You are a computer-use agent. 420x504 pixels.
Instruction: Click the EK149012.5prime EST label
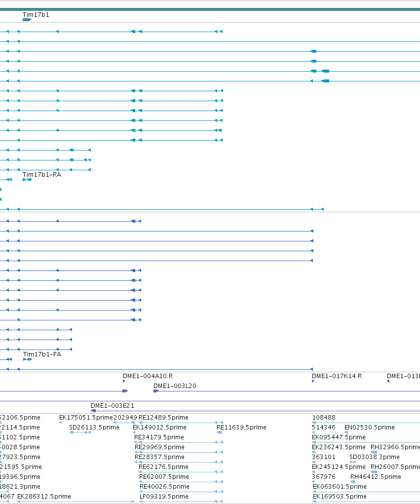pos(160,427)
